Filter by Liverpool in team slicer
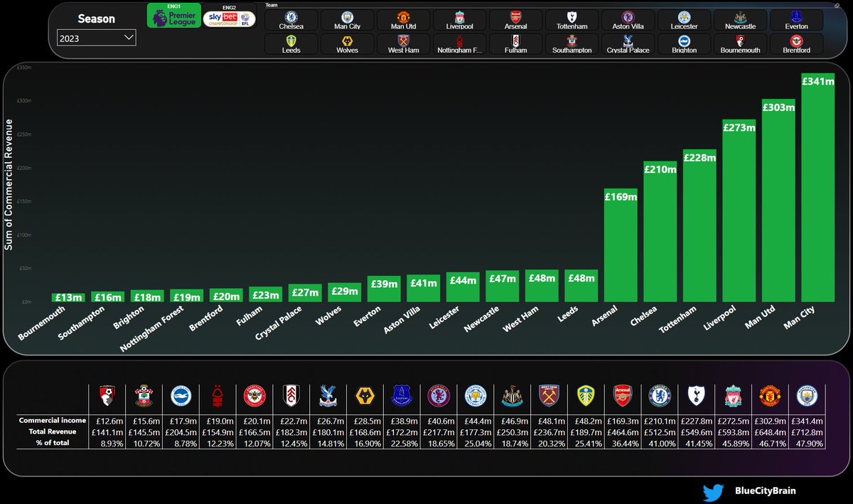The height and width of the screenshot is (504, 853). pyautogui.click(x=459, y=20)
